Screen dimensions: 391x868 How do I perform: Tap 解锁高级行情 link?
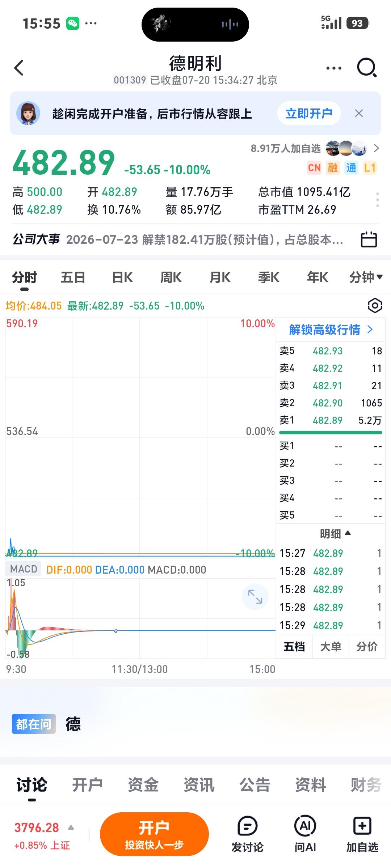tap(331, 329)
